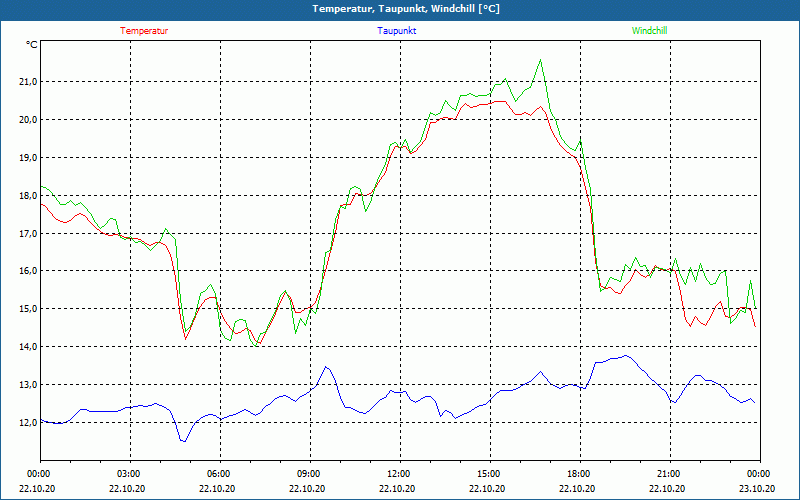Click the 12,0 value on the y-axis
The height and width of the screenshot is (500, 800).
tap(29, 422)
